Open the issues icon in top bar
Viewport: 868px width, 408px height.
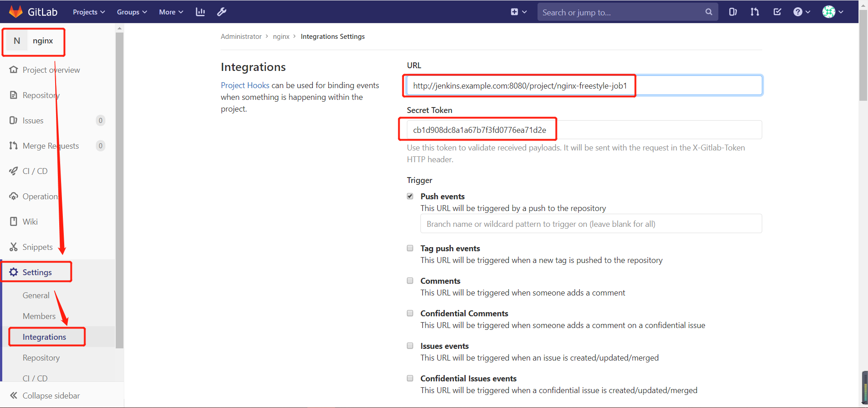click(733, 12)
